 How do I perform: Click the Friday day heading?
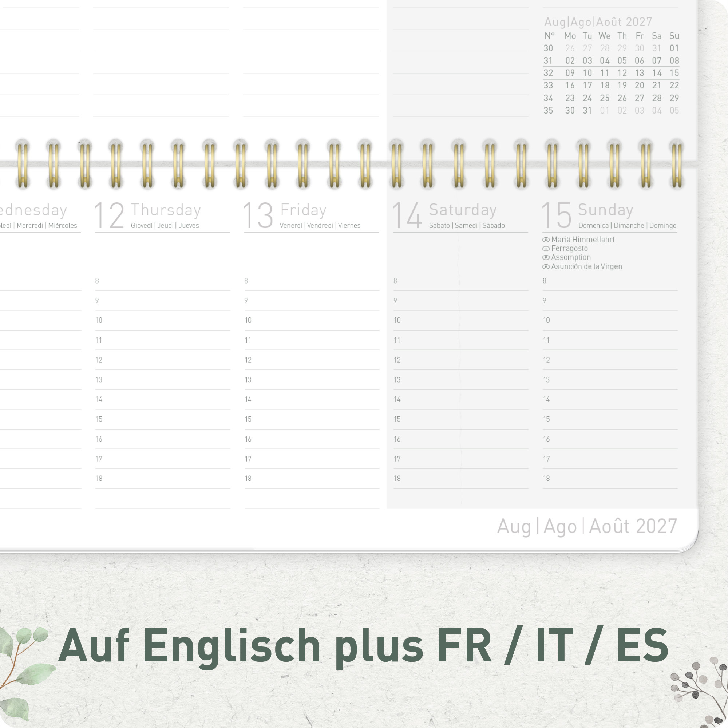(x=303, y=210)
